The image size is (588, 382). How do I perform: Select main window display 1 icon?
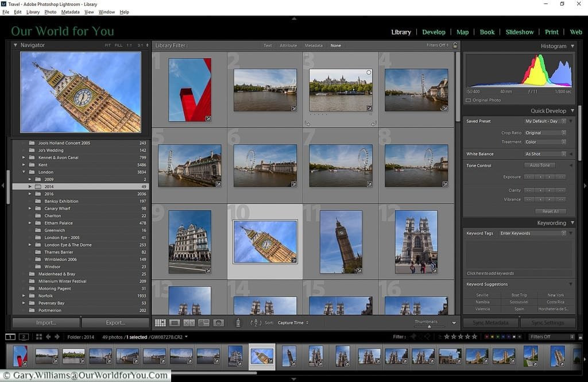pos(10,337)
